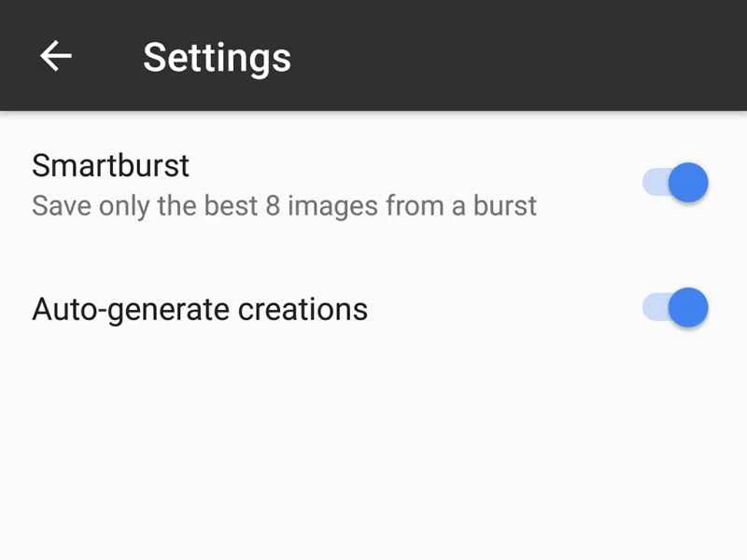Turn off Auto-generate creations switch
The image size is (747, 560).
click(675, 308)
